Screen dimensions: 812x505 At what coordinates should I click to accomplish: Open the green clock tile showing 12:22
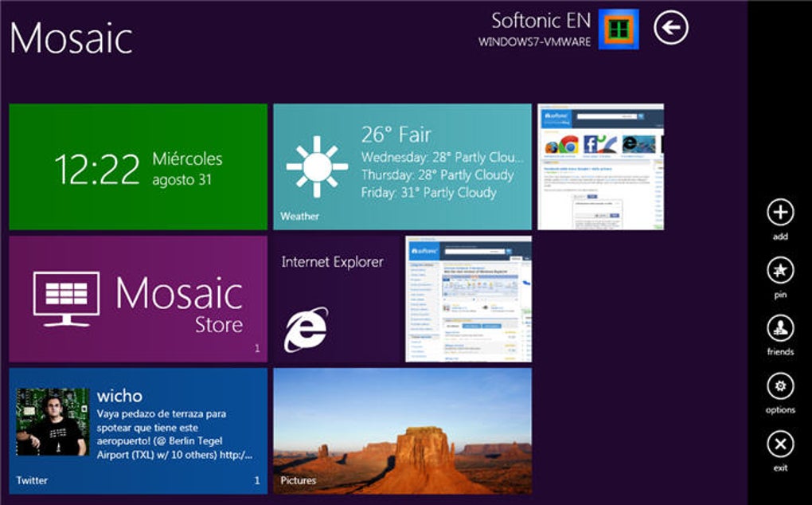(x=139, y=166)
